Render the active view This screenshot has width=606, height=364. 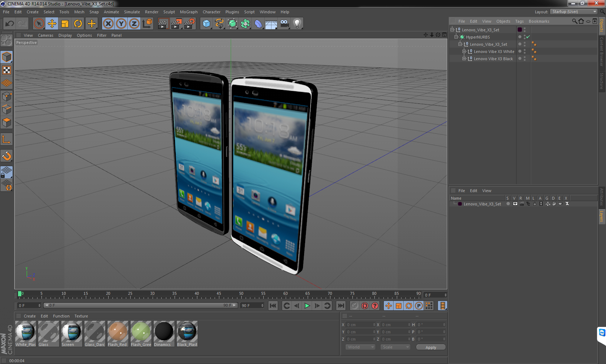point(163,24)
